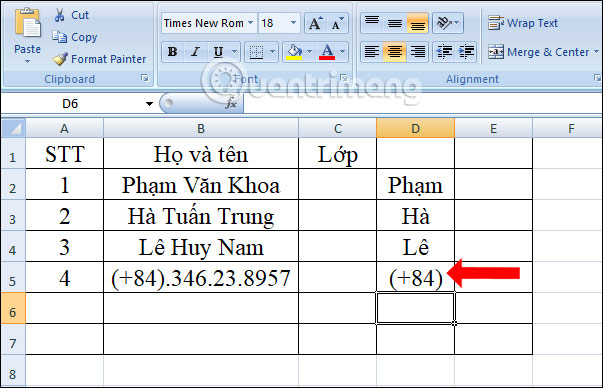603x388 pixels.
Task: Click the Name Box showing D6
Action: coord(70,103)
